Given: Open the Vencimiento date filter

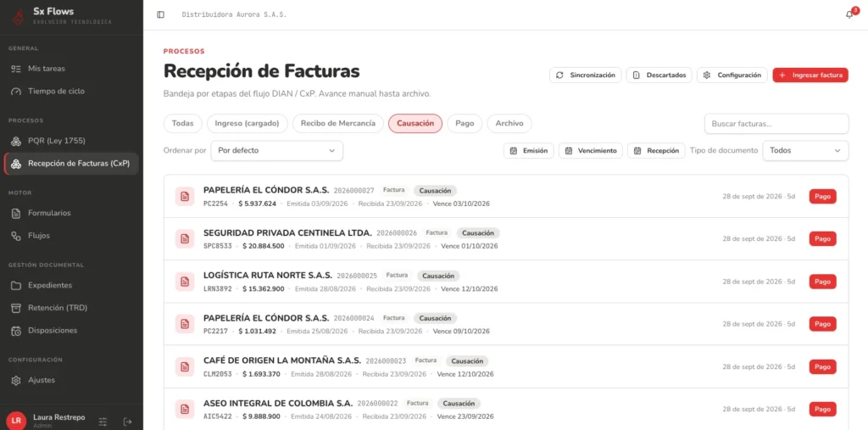Looking at the screenshot, I should [x=591, y=151].
